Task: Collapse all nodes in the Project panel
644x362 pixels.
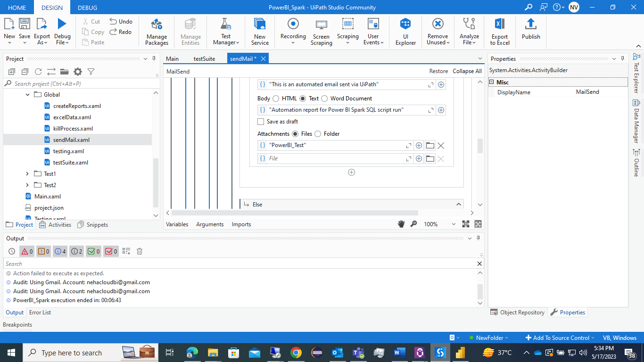Action: click(25, 72)
